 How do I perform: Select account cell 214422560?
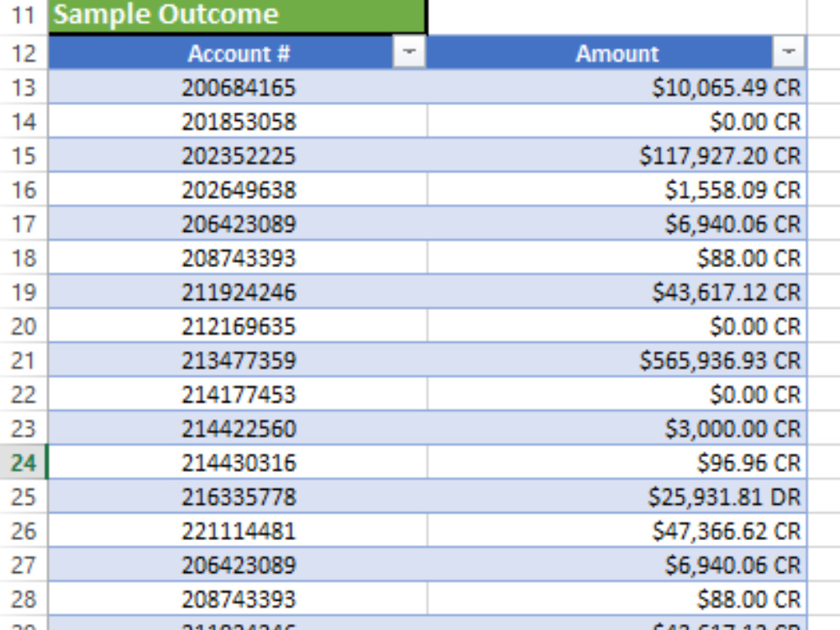(238, 428)
